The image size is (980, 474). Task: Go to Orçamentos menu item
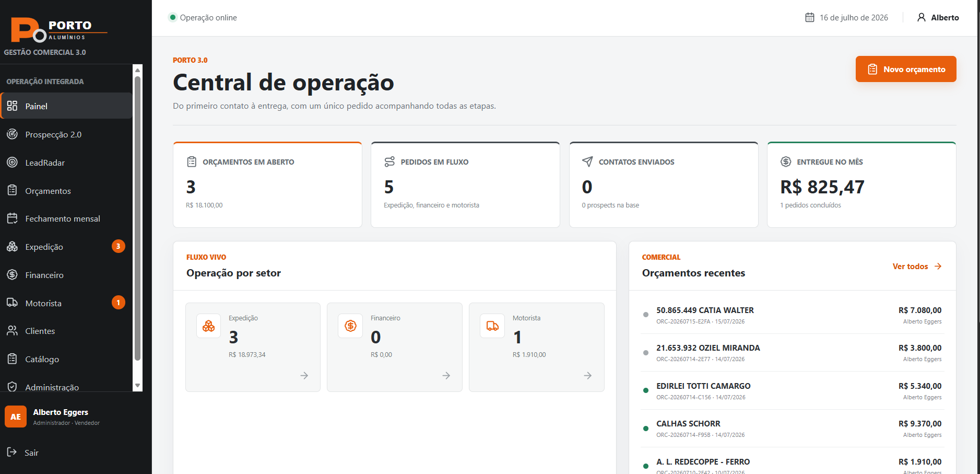pos(66,191)
